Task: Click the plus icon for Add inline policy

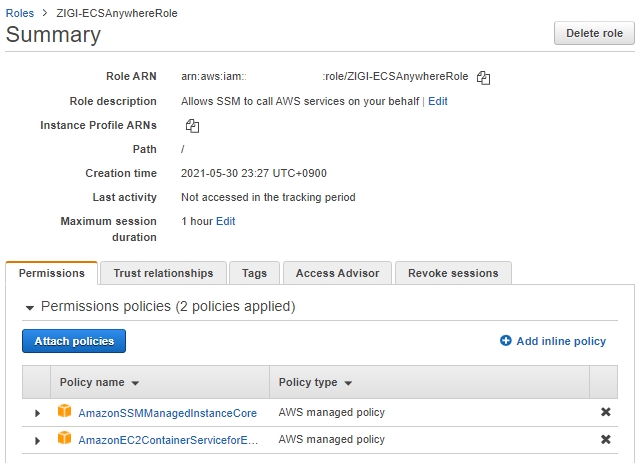Action: (x=505, y=341)
